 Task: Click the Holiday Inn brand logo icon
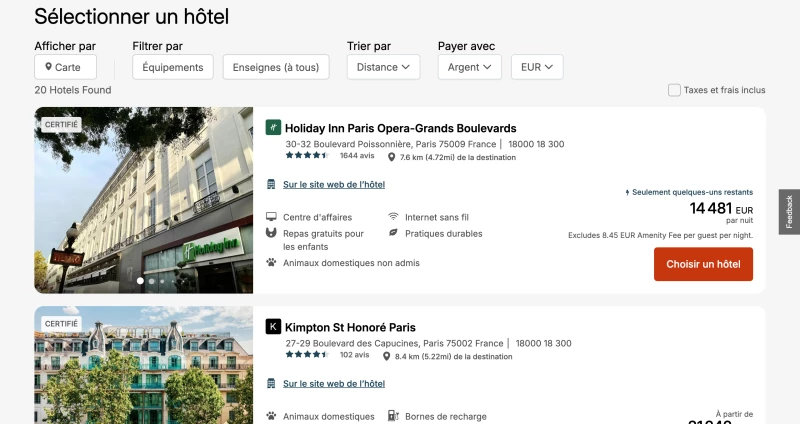click(273, 128)
